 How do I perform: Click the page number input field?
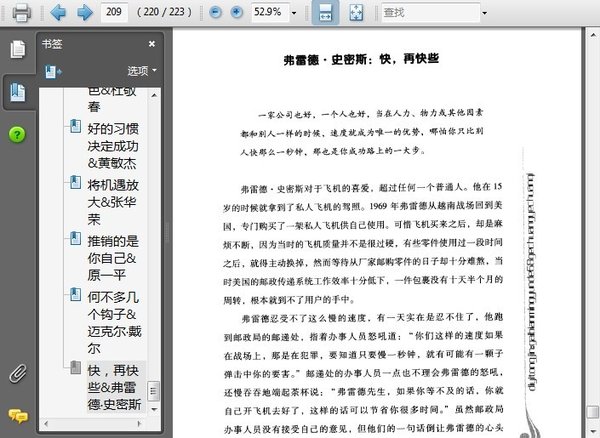(114, 12)
